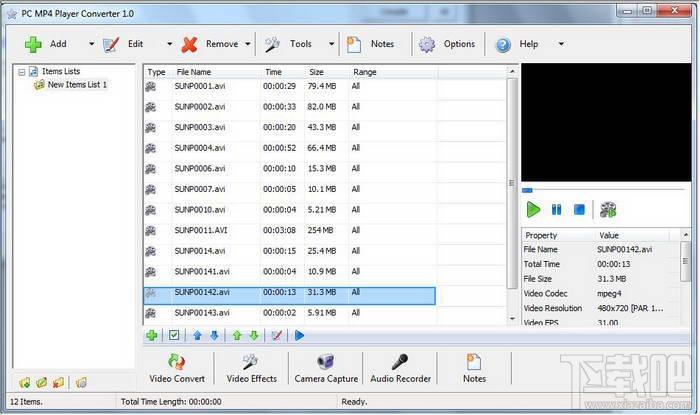This screenshot has width=700, height=415.
Task: Click green down arrow icon below the list
Action: click(x=254, y=336)
